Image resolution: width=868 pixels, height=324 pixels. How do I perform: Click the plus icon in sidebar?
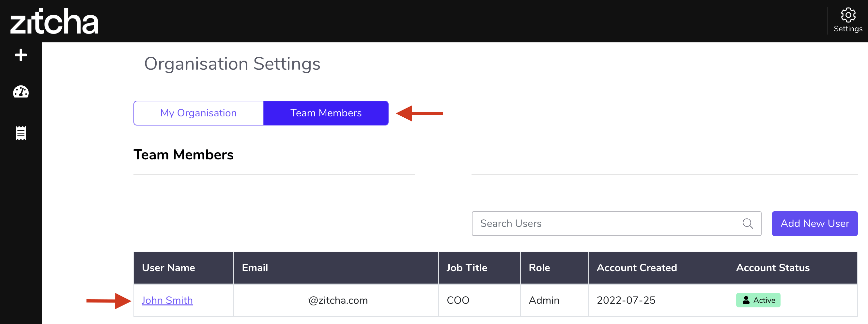(21, 55)
